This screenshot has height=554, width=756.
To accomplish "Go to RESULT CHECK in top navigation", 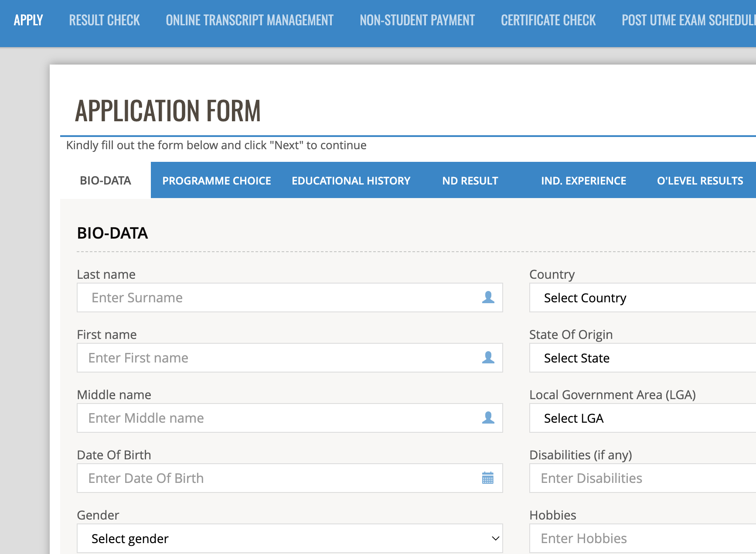I will coord(104,20).
